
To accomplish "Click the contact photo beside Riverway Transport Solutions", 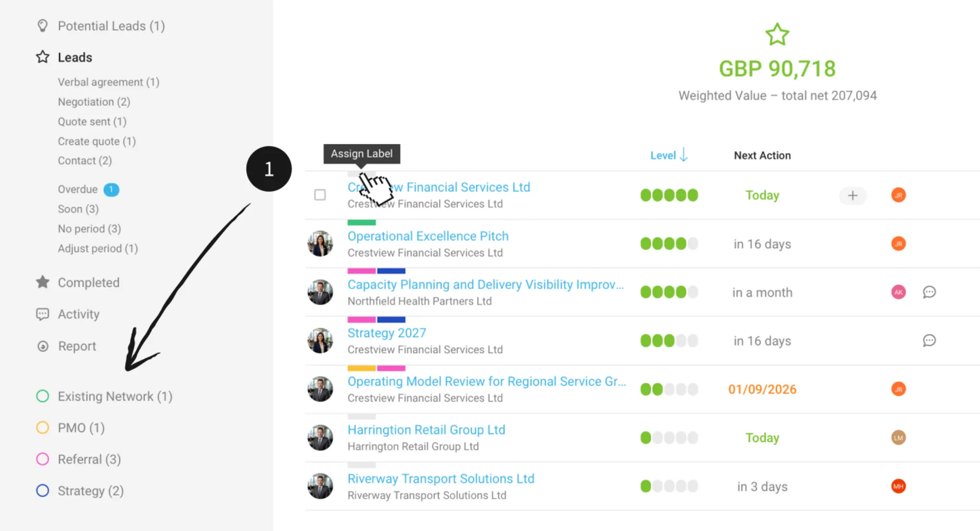I will [x=320, y=486].
